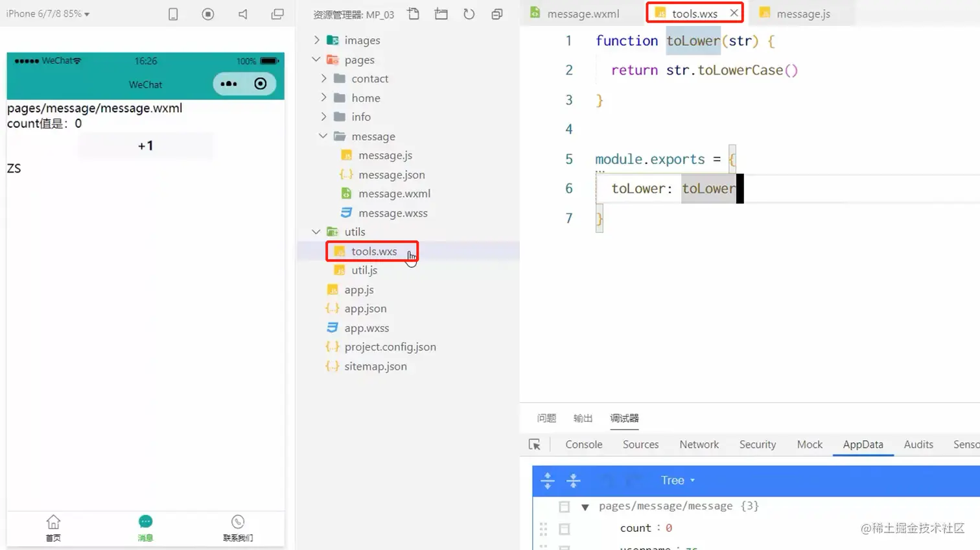Open the 调试器 debugger panel tab
The image size is (980, 550).
pyautogui.click(x=624, y=418)
